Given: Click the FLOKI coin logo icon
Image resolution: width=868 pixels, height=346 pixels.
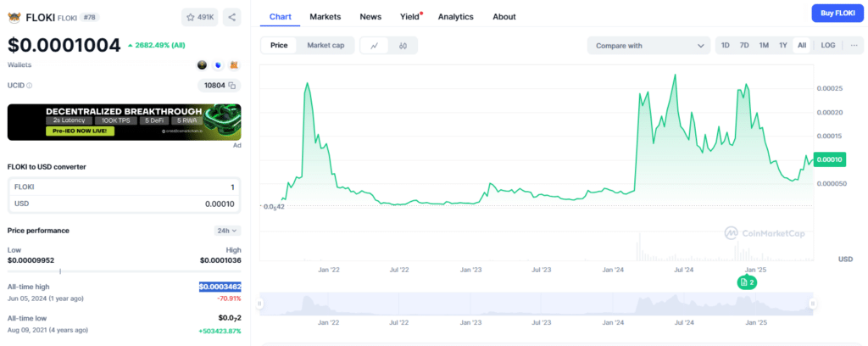Looking at the screenshot, I should pos(14,18).
